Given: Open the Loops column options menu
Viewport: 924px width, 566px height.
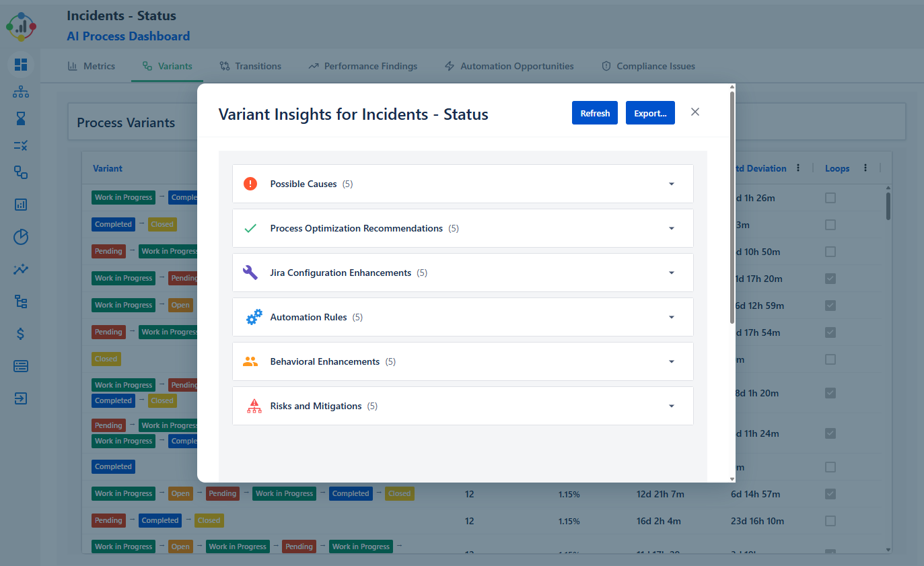Looking at the screenshot, I should click(865, 168).
